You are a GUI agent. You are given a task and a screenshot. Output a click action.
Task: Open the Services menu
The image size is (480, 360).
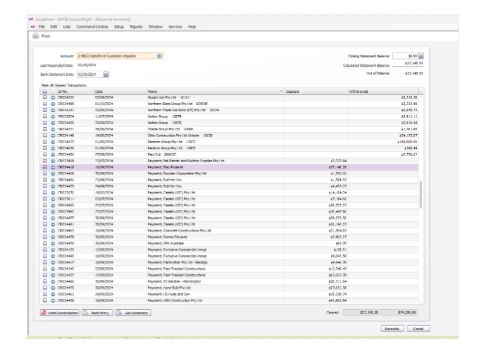click(x=175, y=27)
